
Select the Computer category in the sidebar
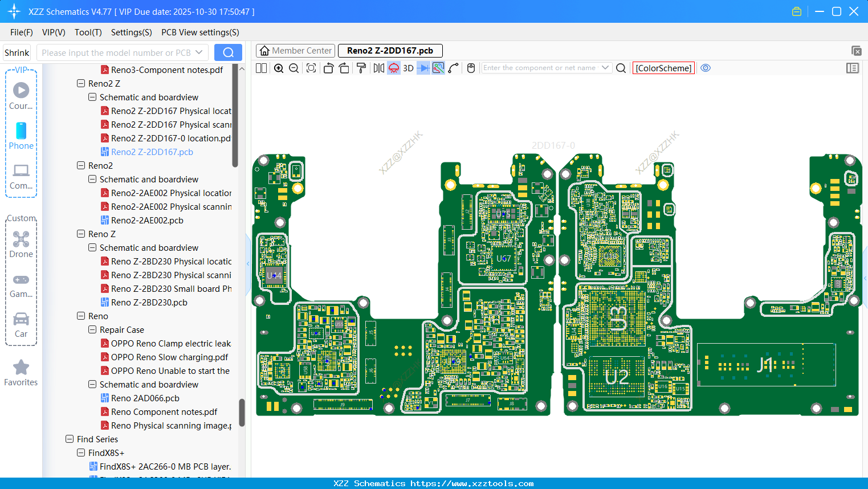pos(21,176)
